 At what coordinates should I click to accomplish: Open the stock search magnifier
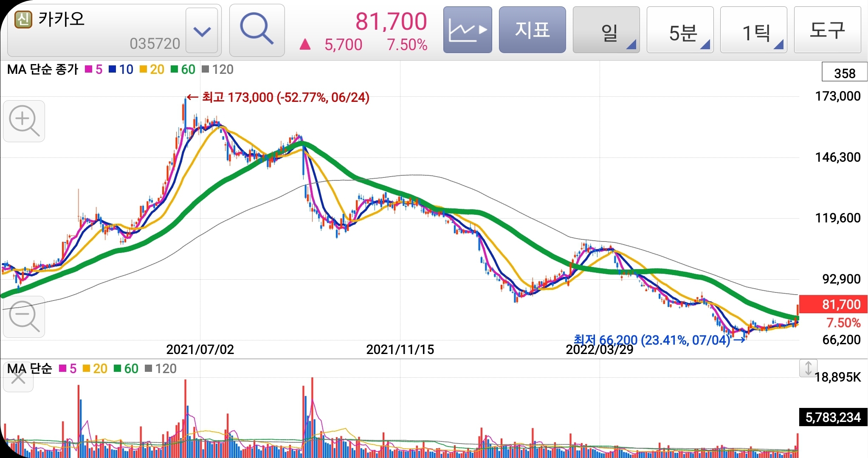click(x=257, y=30)
